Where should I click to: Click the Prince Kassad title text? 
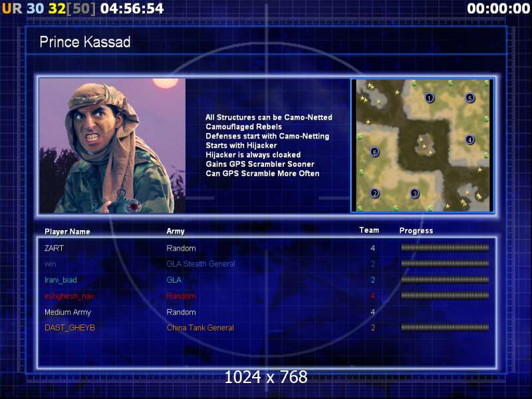[x=85, y=42]
